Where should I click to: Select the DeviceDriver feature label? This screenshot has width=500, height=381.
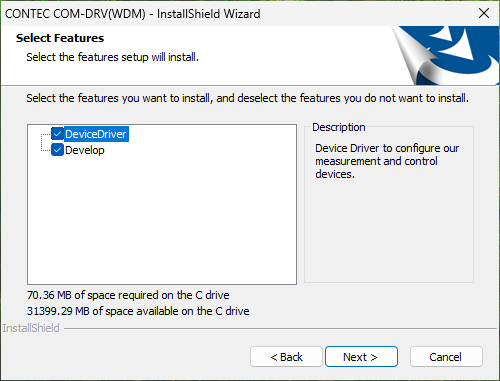pos(96,134)
